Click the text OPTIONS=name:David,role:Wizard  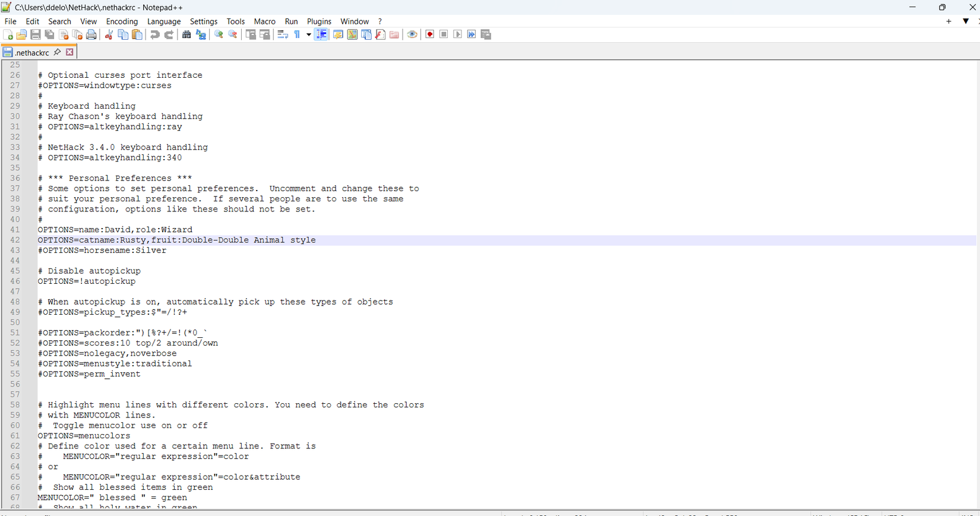pyautogui.click(x=115, y=230)
